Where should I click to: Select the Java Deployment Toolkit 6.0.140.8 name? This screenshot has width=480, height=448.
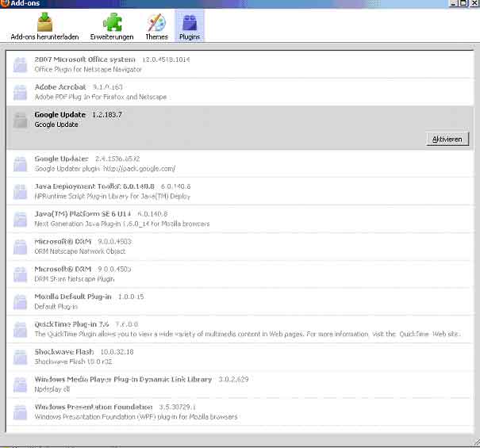pyautogui.click(x=94, y=186)
